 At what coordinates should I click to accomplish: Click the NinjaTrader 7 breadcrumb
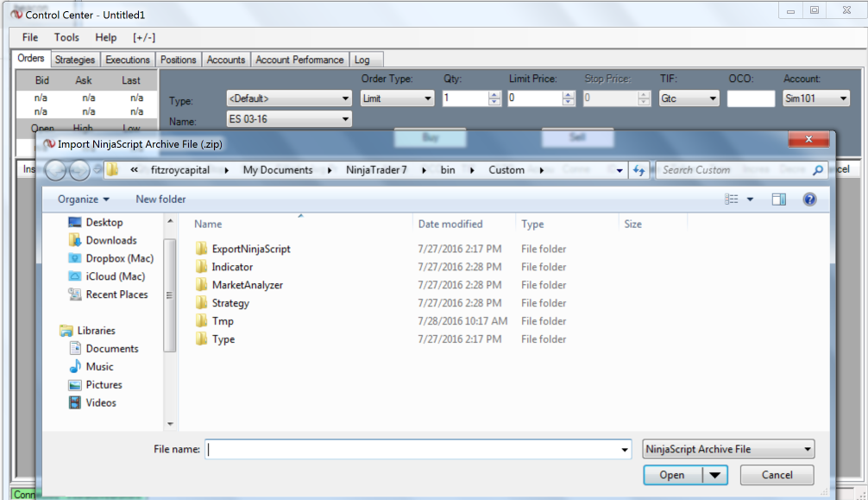coord(376,170)
